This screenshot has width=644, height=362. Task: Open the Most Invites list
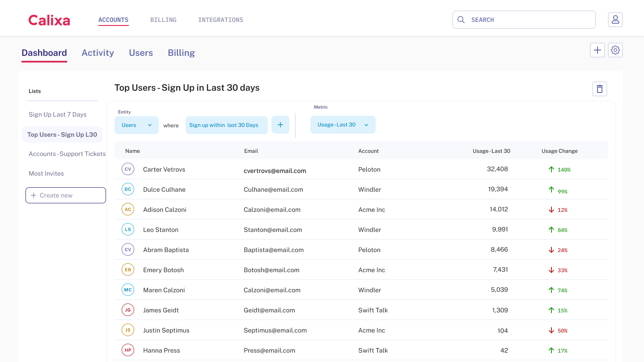coord(46,173)
